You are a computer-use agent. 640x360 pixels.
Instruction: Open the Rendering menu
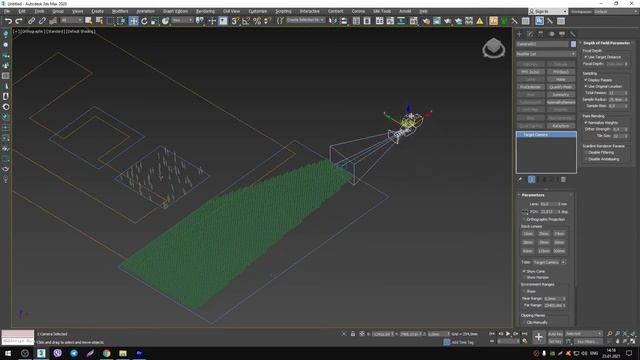(205, 11)
